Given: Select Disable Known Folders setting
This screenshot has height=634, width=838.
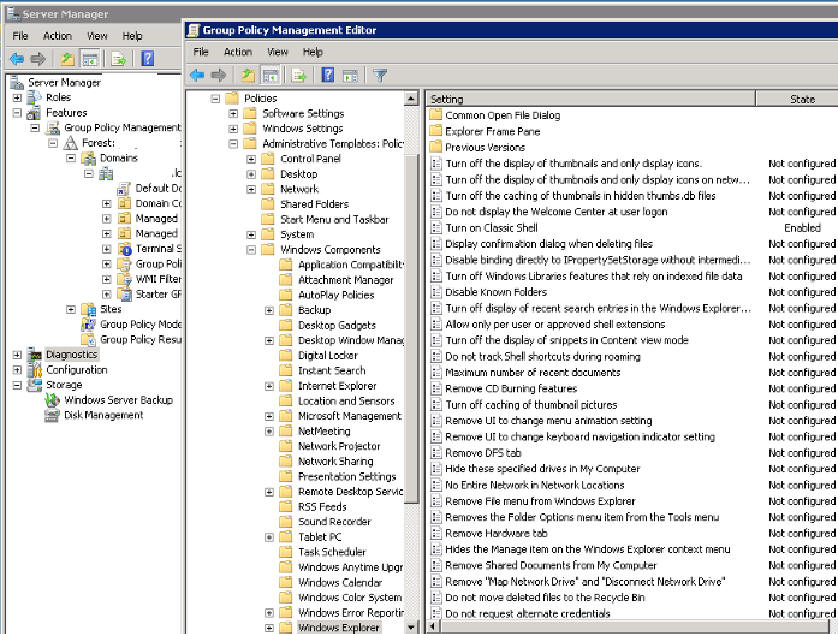Looking at the screenshot, I should click(x=496, y=292).
